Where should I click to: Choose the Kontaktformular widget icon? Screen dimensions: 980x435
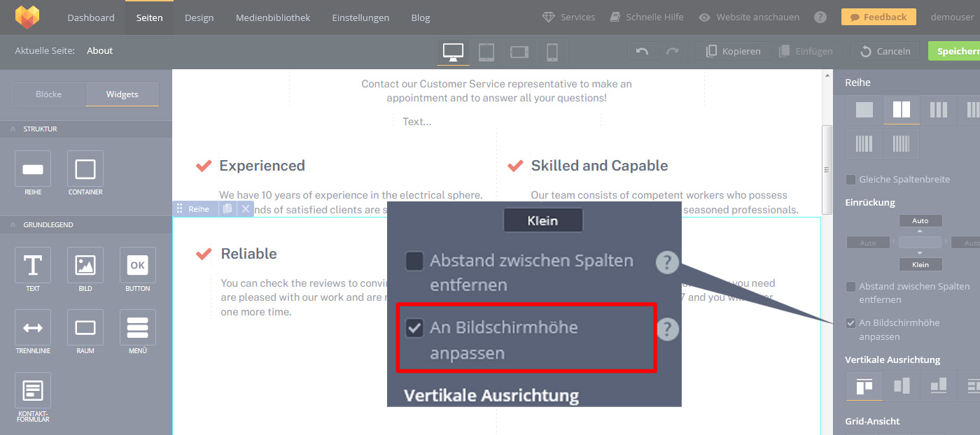(33, 390)
